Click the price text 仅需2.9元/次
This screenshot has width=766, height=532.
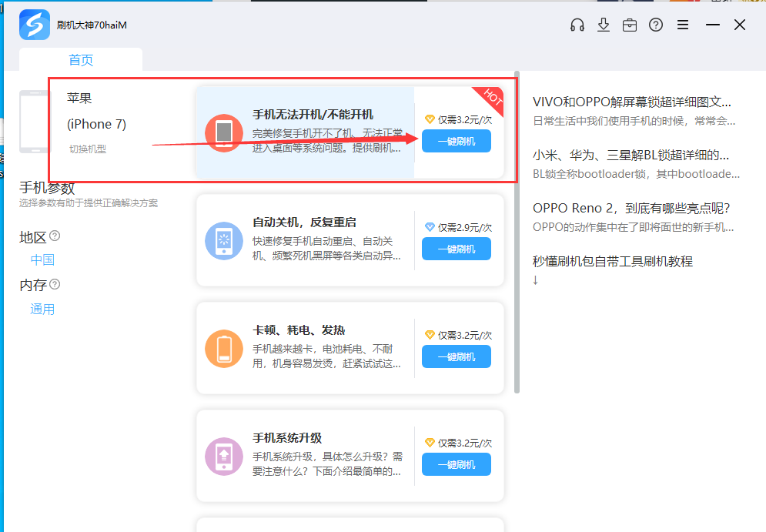tap(464, 228)
